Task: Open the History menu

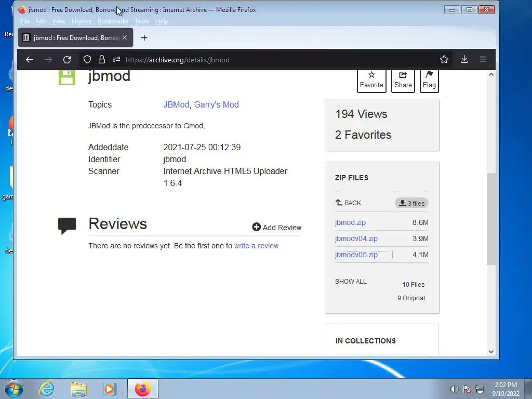Action: pos(82,21)
